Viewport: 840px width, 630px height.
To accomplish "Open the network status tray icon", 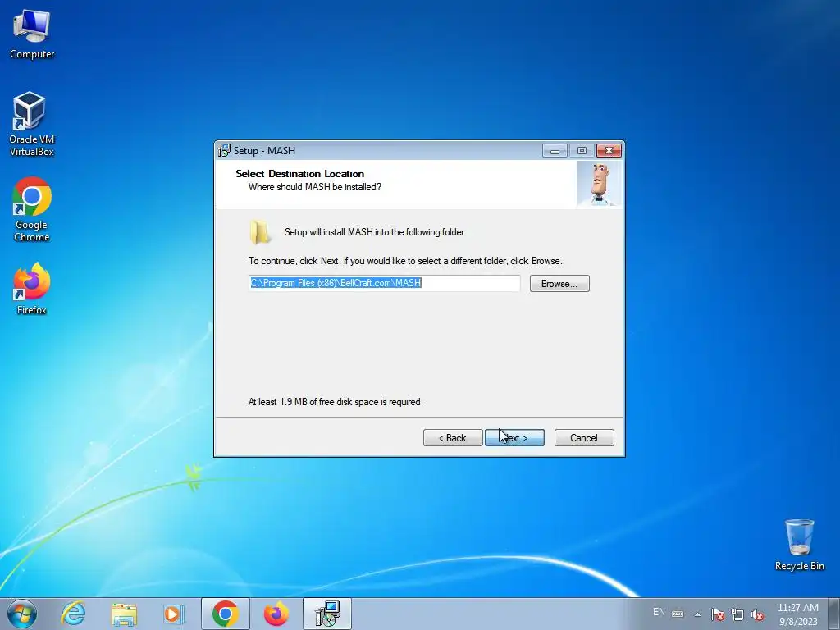I will coord(737,614).
